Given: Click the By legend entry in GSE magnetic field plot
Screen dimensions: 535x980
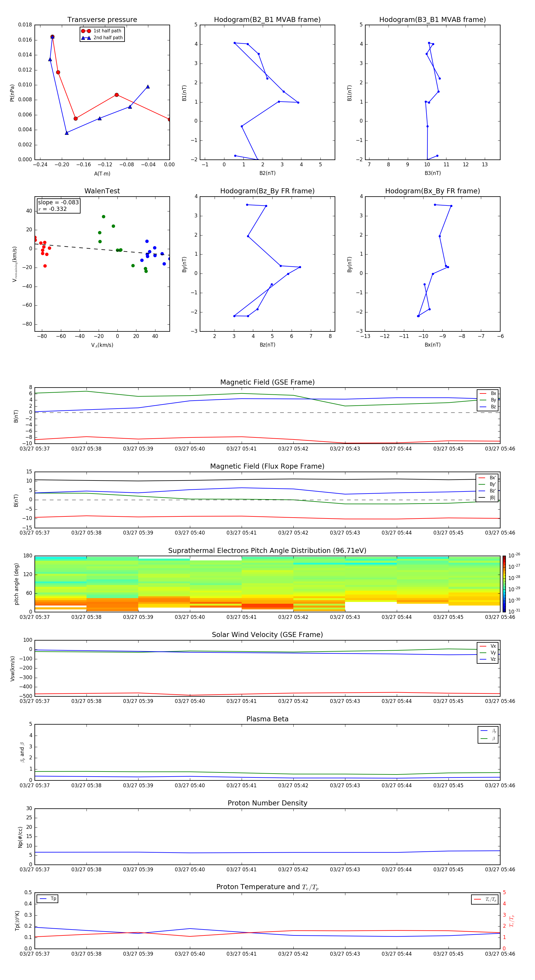Looking at the screenshot, I should [488, 400].
